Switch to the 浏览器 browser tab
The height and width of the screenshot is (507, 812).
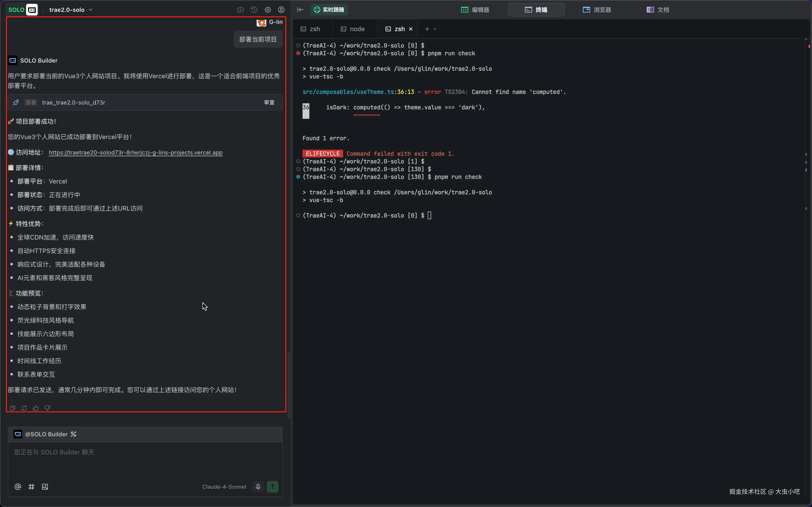point(597,10)
